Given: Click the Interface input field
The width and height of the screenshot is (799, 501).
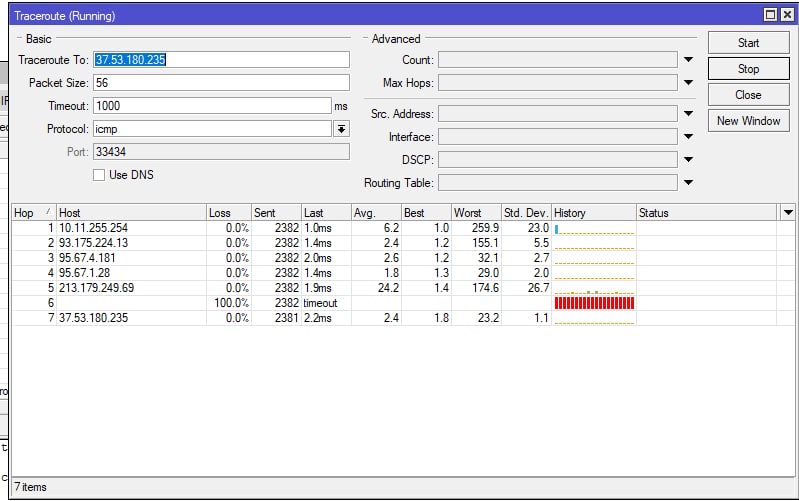Looking at the screenshot, I should [558, 137].
